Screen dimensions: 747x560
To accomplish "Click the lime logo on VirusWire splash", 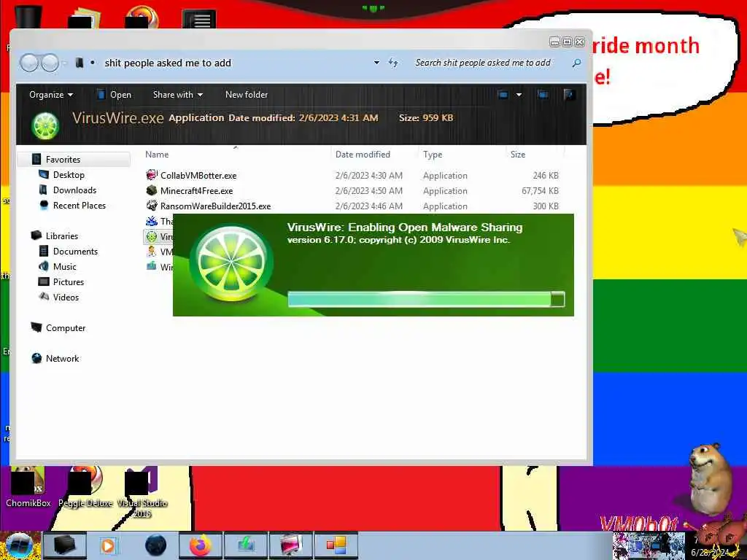I will [x=231, y=263].
